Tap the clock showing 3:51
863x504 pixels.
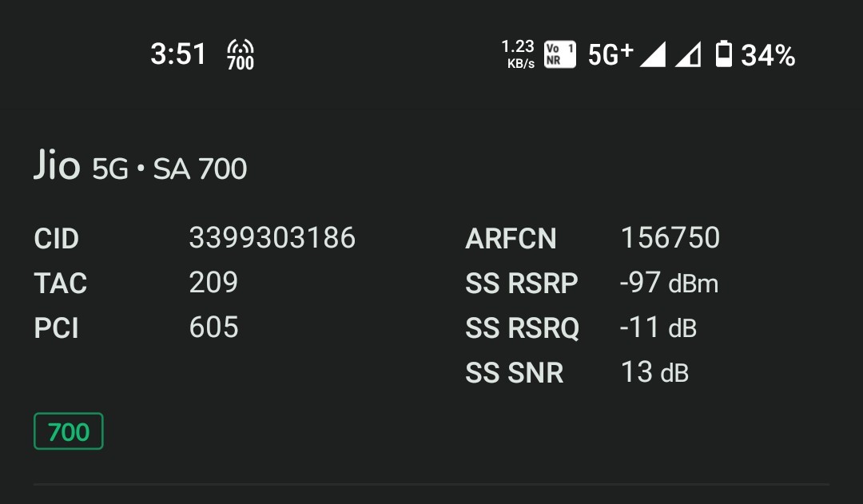pos(179,53)
